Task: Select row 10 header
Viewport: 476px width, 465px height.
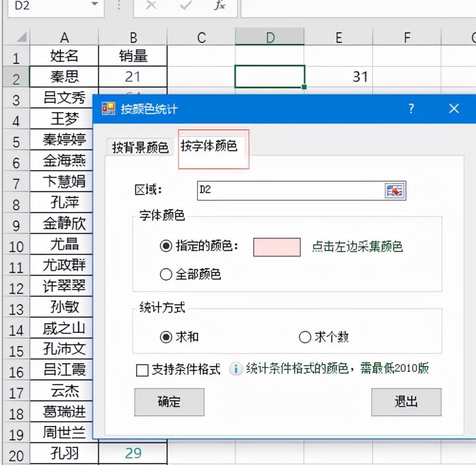Action: coord(16,244)
